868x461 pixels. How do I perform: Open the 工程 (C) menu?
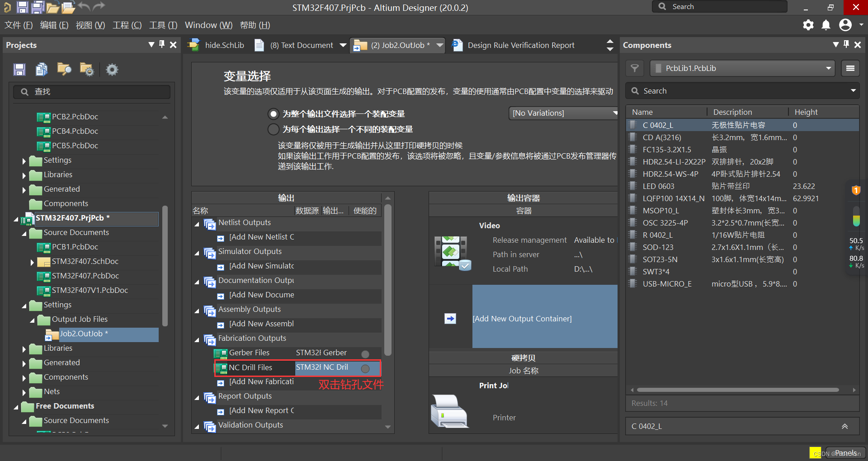coord(127,25)
